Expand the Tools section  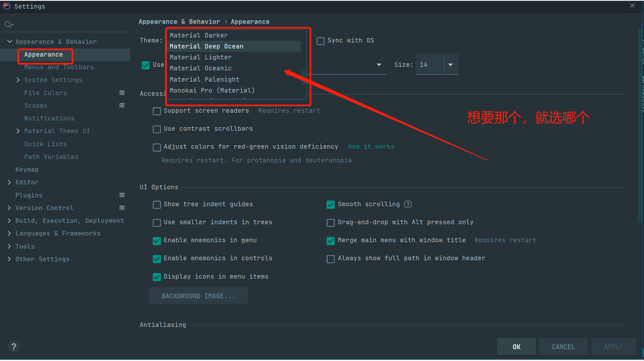(9, 246)
